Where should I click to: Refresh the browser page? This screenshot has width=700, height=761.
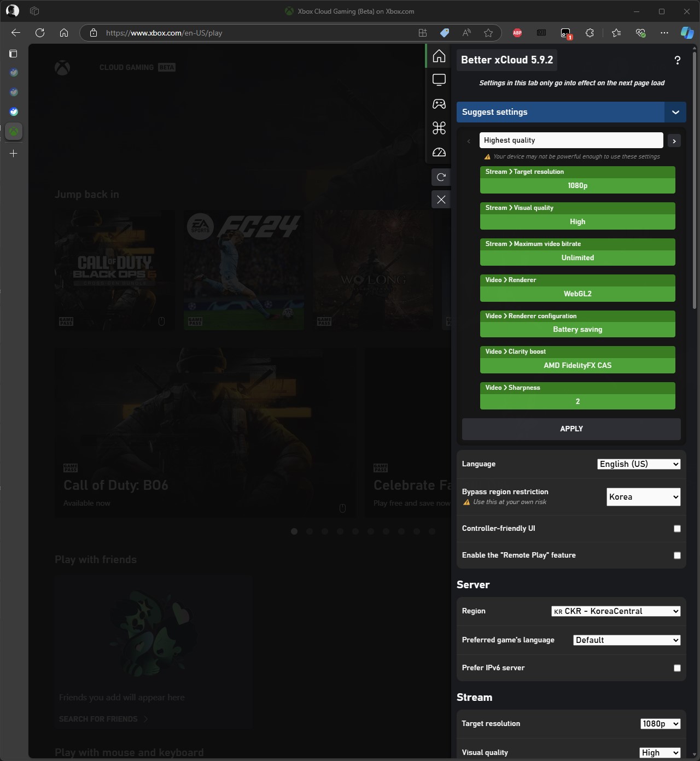coord(40,33)
